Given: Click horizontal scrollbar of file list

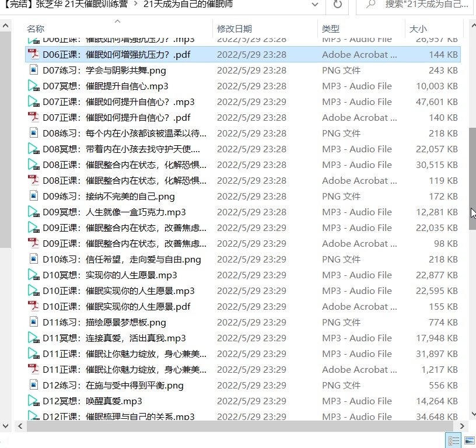Looking at the screenshot, I should [x=240, y=426].
